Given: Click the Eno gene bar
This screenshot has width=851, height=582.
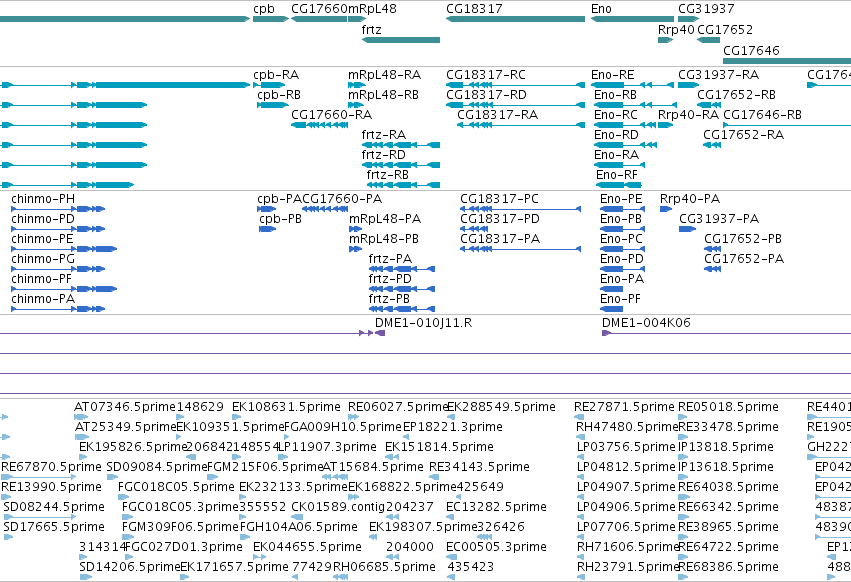Looking at the screenshot, I should 632,19.
